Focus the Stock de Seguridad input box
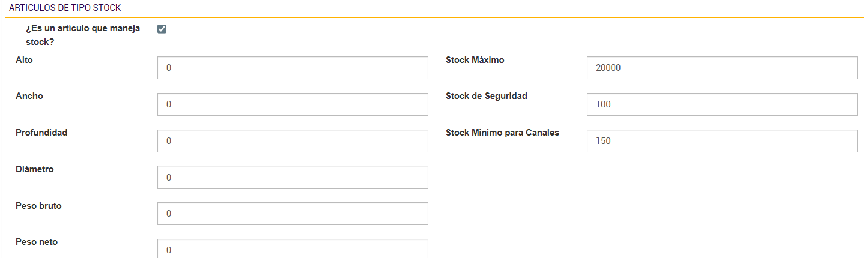This screenshot has height=258, width=868. point(721,104)
